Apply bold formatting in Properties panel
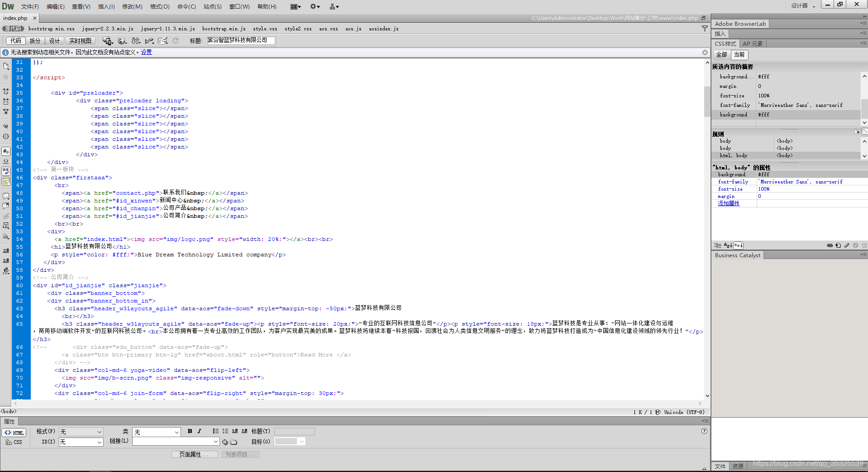This screenshot has height=472, width=868. coord(190,431)
